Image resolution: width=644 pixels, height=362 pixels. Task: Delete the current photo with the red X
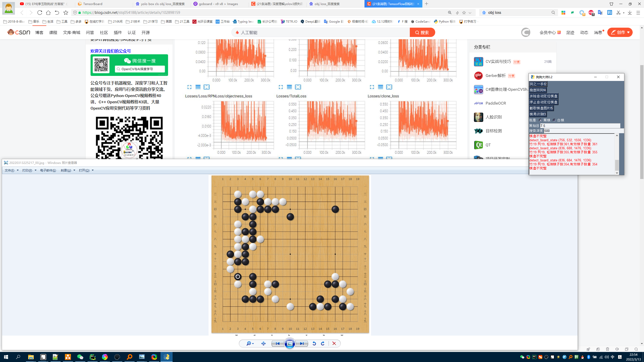[x=334, y=344]
